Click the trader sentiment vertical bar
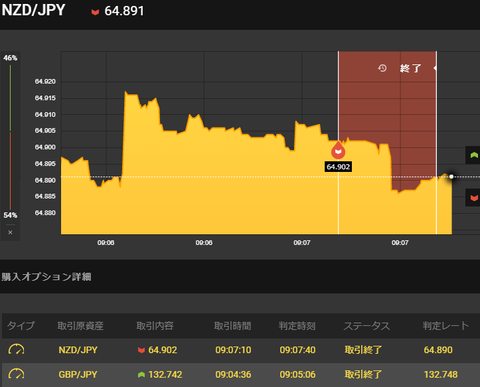This screenshot has width=480, height=387. (10, 137)
